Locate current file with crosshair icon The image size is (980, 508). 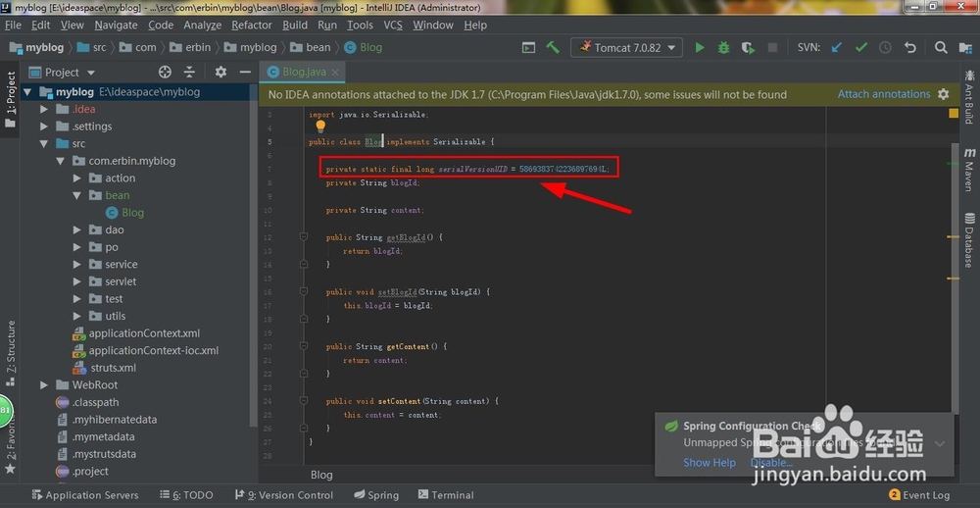pyautogui.click(x=165, y=72)
